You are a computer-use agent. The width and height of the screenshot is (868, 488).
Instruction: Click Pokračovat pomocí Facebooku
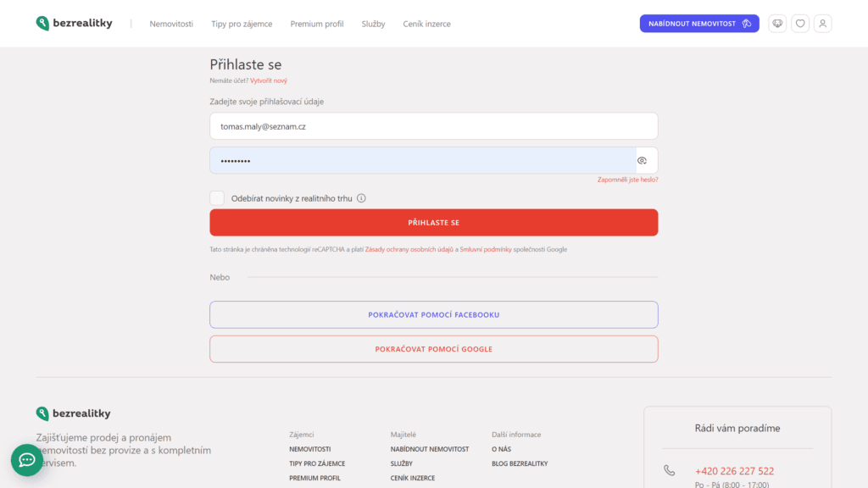point(433,314)
